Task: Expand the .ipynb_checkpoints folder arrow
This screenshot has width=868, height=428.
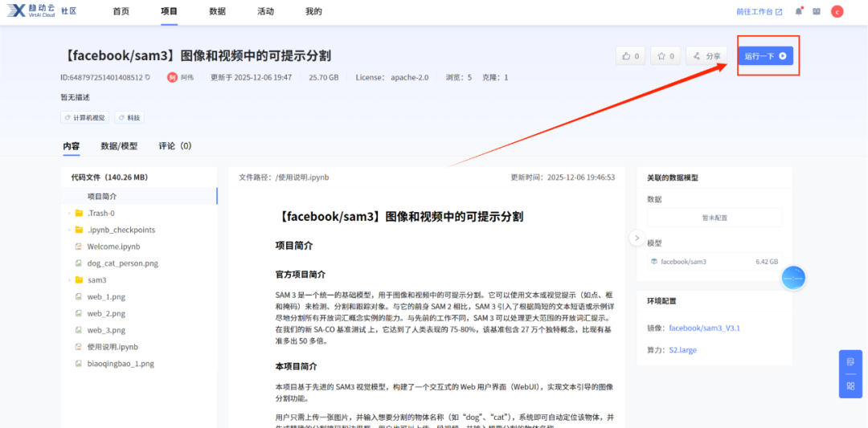Action: (68, 230)
